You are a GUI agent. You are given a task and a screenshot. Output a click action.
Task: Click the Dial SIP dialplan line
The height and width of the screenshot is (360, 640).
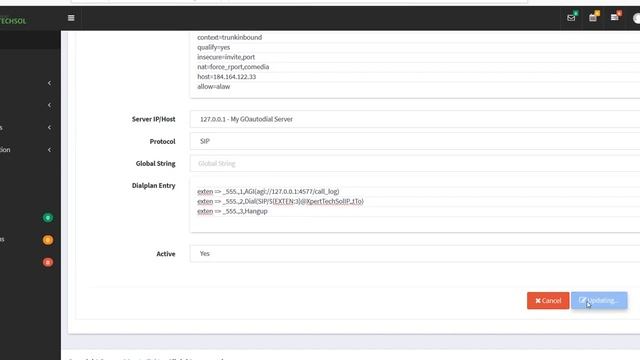tap(280, 201)
